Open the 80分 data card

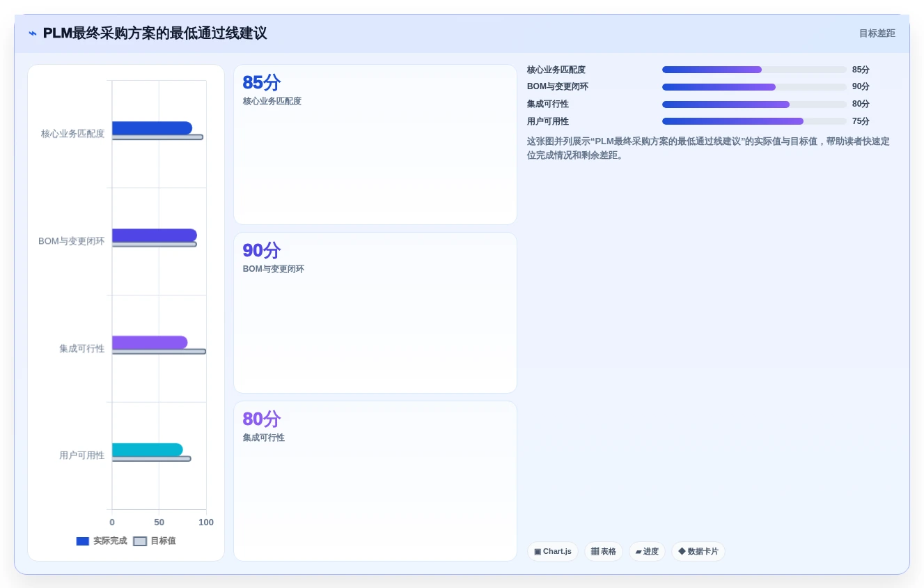click(375, 481)
